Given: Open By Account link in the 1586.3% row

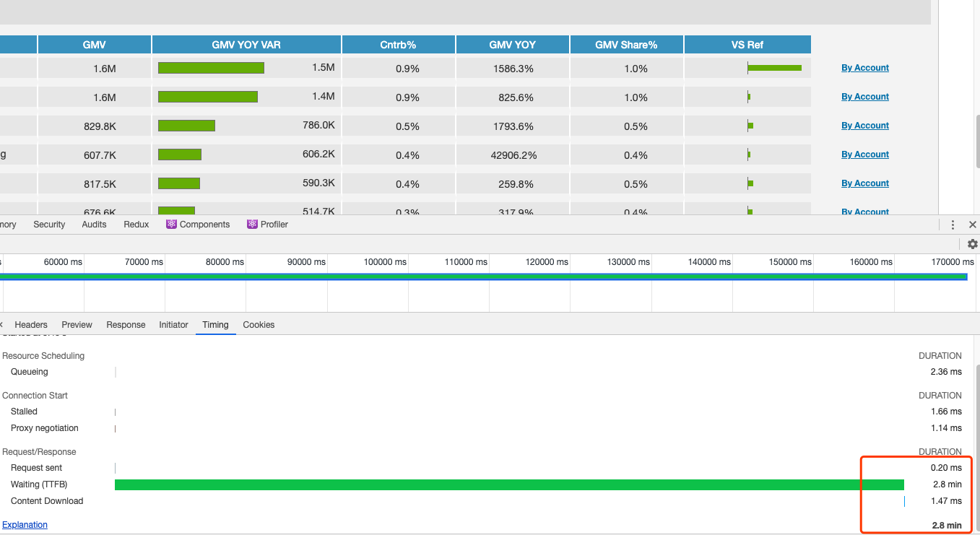Looking at the screenshot, I should [x=865, y=68].
